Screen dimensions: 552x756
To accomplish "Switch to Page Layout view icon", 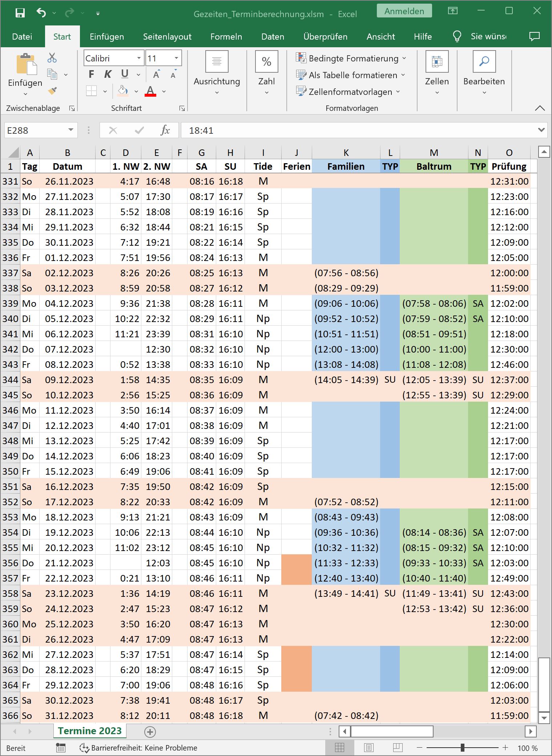I will tap(368, 748).
